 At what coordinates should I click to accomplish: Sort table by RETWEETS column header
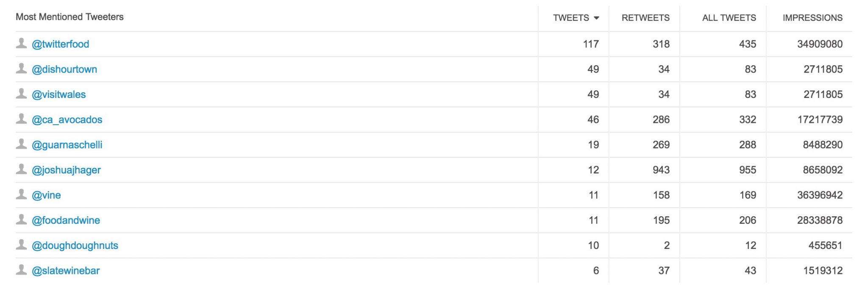(645, 18)
